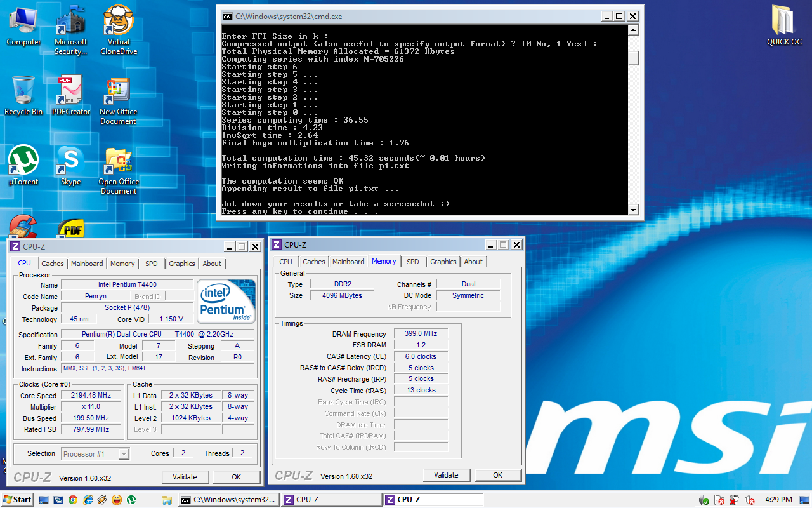Click the memory Size value 4096 MBytes
812x508 pixels.
pos(343,295)
